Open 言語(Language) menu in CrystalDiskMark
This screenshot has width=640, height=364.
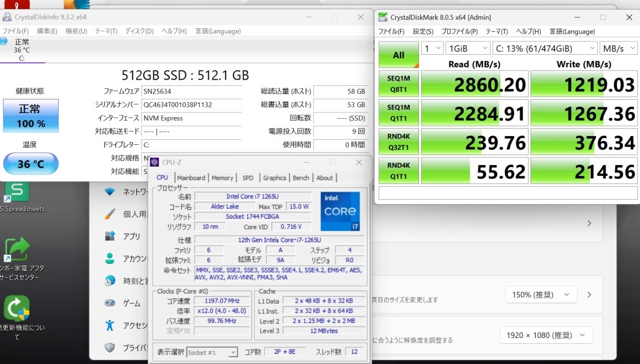[572, 31]
